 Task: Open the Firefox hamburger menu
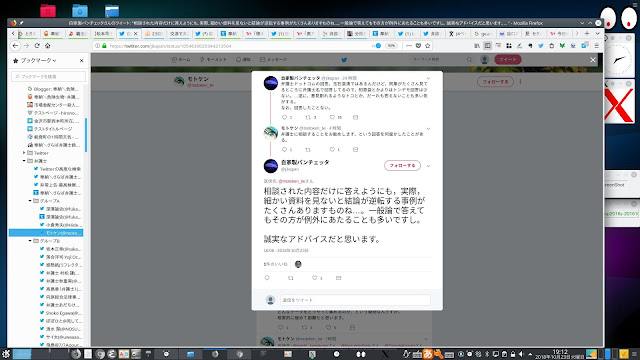pyautogui.click(x=596, y=46)
